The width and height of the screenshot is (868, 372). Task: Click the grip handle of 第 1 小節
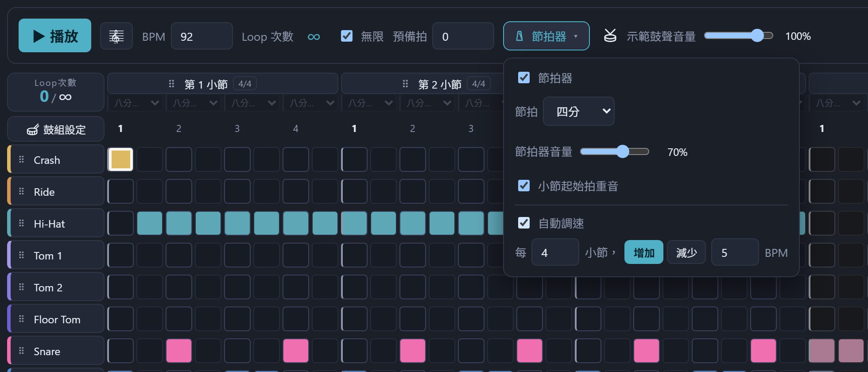tap(171, 84)
